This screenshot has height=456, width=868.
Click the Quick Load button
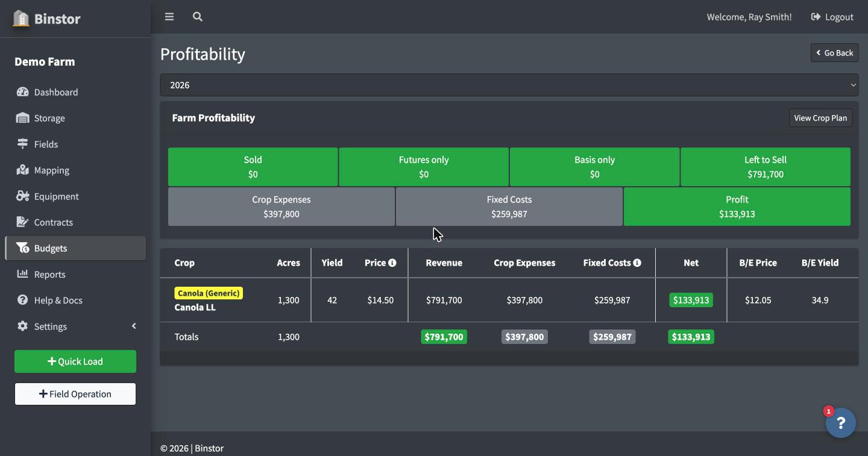pyautogui.click(x=75, y=361)
